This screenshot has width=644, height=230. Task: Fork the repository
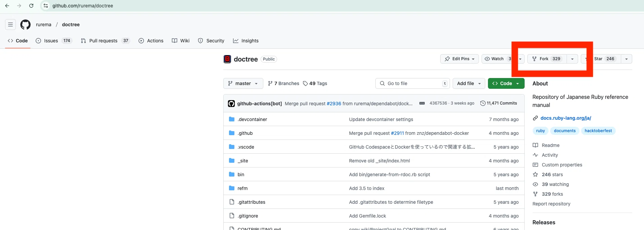pos(547,59)
